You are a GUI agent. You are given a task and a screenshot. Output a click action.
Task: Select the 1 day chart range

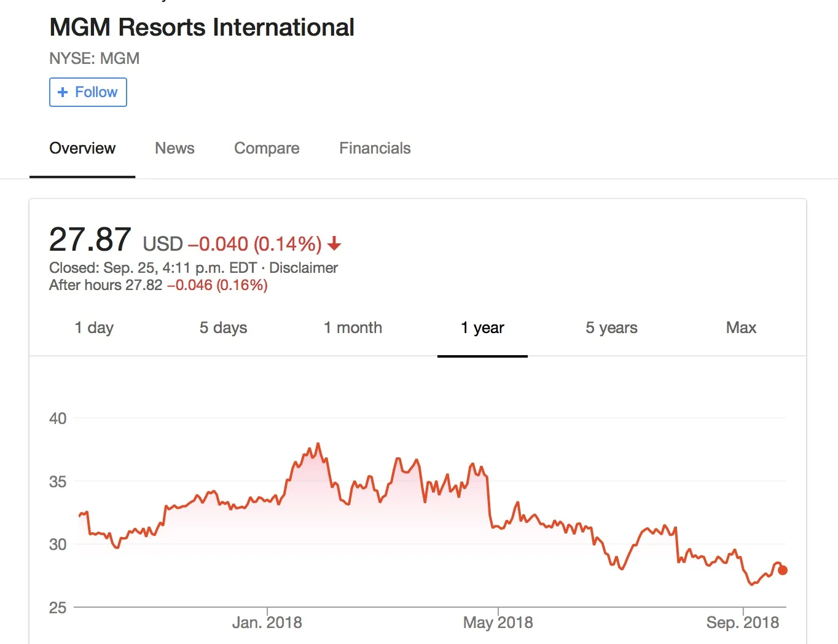94,328
